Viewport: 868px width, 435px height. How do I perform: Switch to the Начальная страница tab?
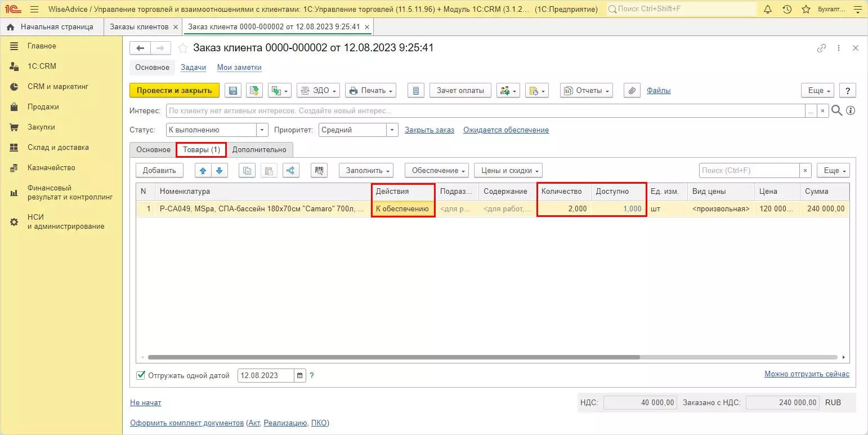tap(51, 27)
